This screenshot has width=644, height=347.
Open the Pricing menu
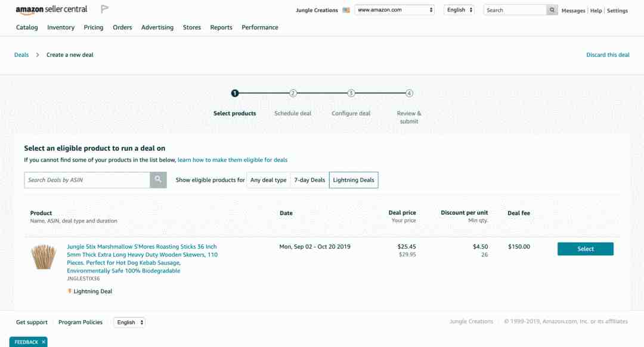pyautogui.click(x=94, y=27)
